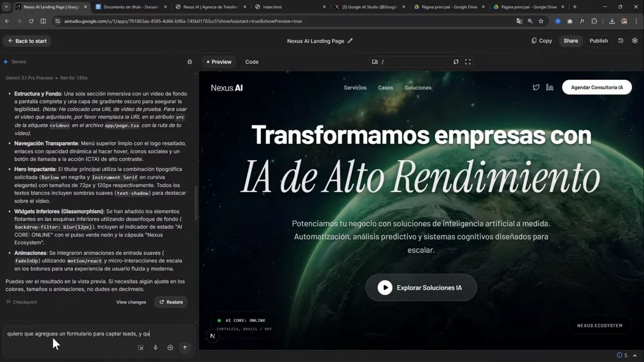Open a new browser tab
644x362 pixels.
coord(575,7)
